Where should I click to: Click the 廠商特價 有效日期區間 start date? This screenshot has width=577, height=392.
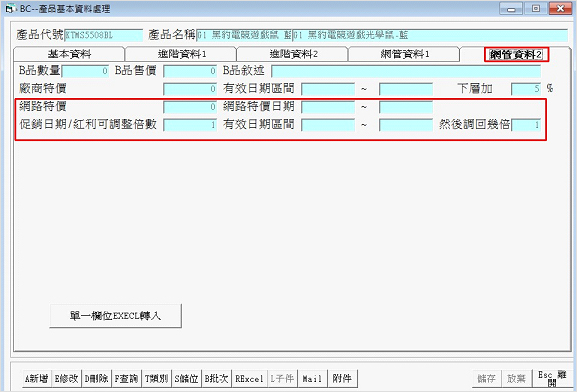point(328,89)
